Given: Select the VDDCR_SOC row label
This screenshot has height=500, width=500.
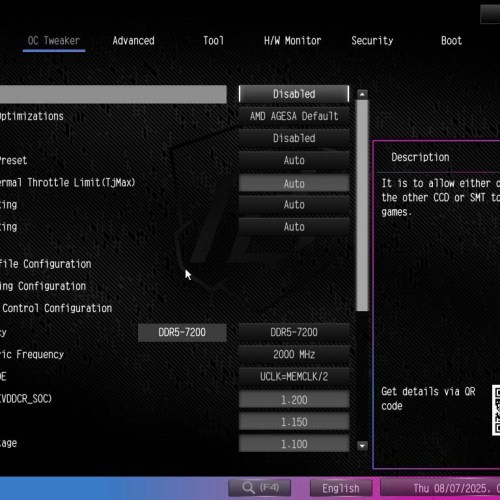Looking at the screenshot, I should pyautogui.click(x=26, y=399).
